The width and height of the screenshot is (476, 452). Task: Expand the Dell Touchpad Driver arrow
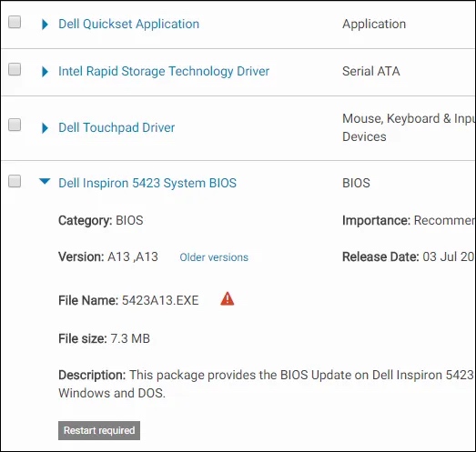tap(45, 128)
